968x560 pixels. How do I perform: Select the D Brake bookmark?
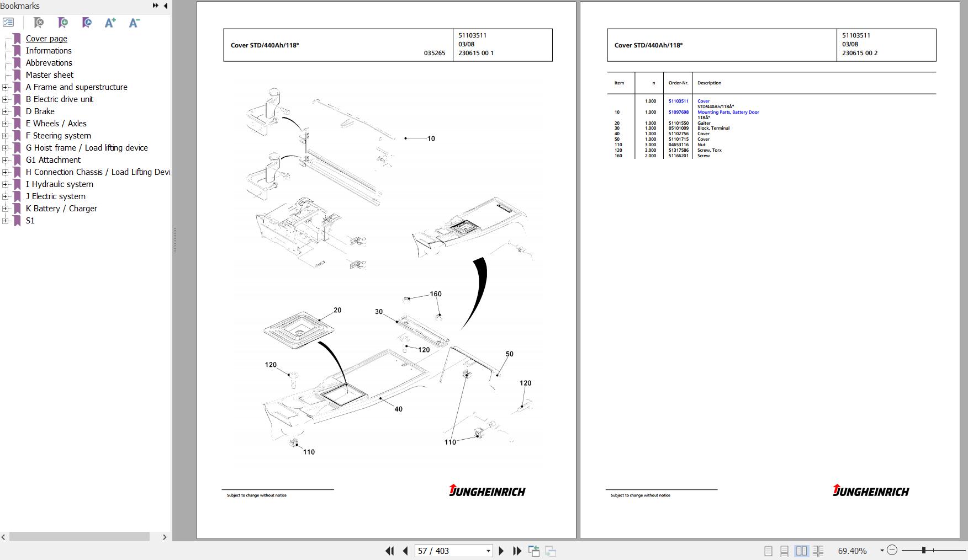40,111
